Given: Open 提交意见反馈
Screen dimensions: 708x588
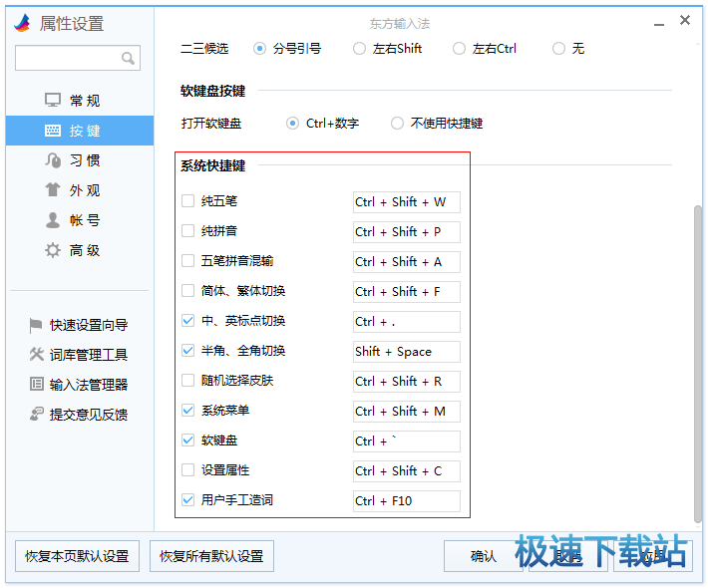Looking at the screenshot, I should pos(79,415).
